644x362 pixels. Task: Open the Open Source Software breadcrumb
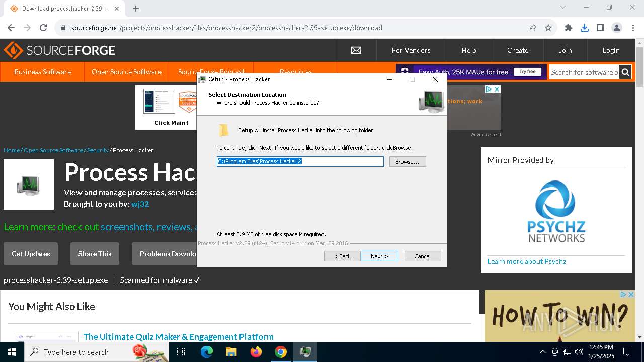(53, 150)
